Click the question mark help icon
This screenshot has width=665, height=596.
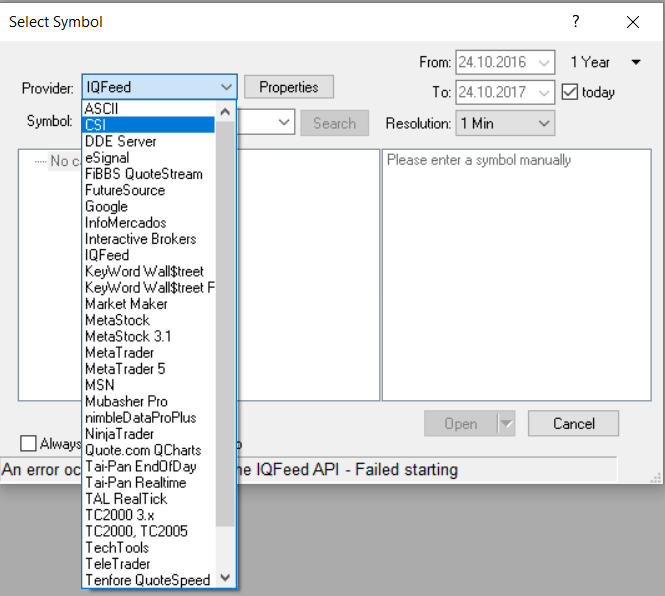tap(575, 22)
